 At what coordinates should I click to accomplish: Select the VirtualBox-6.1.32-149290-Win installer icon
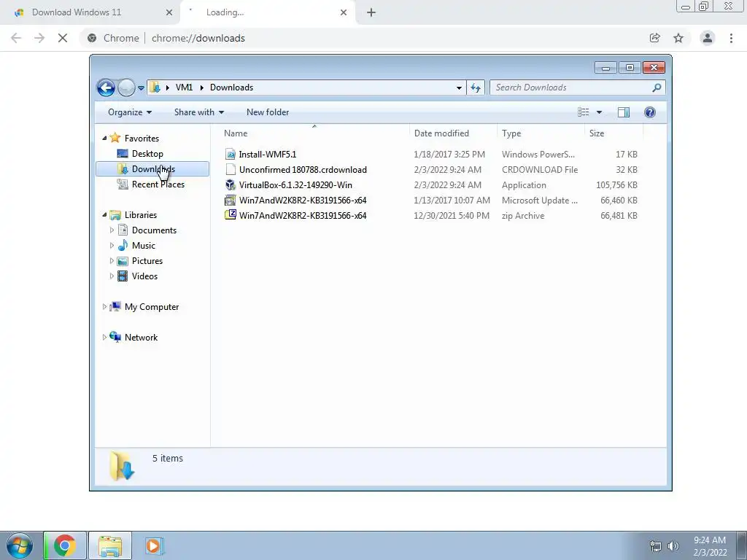click(231, 184)
